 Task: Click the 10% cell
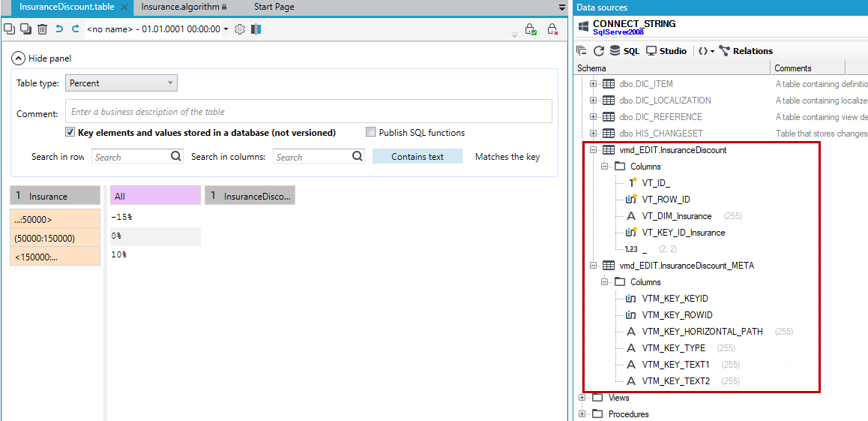point(155,254)
